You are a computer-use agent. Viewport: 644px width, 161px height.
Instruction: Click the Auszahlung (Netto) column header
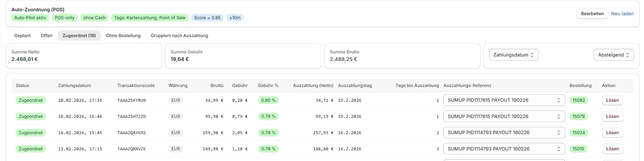click(x=313, y=86)
